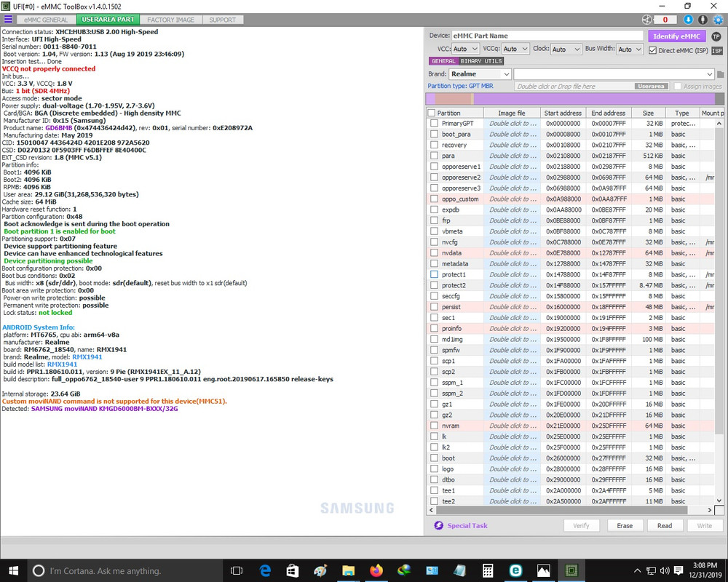Click the Image file cell for persist
Image resolution: width=728 pixels, height=582 pixels.
tap(512, 307)
